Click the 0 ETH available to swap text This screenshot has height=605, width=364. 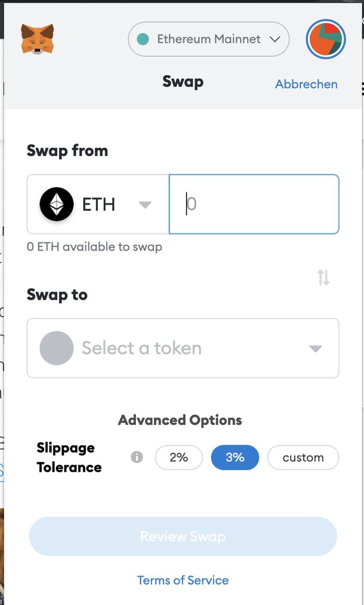coord(94,247)
